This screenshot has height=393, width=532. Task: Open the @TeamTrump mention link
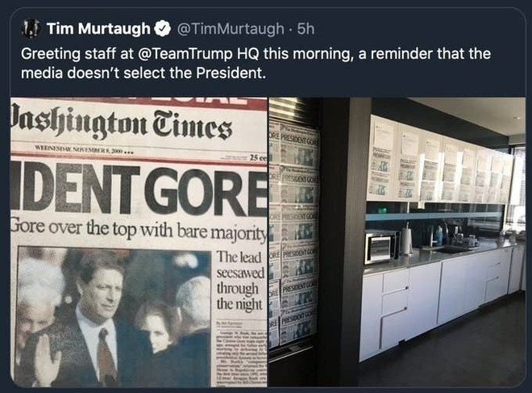click(198, 56)
